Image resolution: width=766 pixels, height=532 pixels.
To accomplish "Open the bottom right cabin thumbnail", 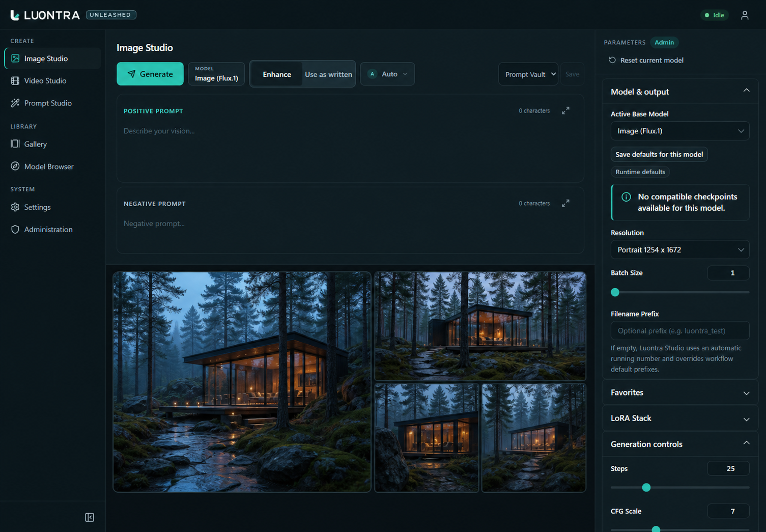I will [x=534, y=438].
